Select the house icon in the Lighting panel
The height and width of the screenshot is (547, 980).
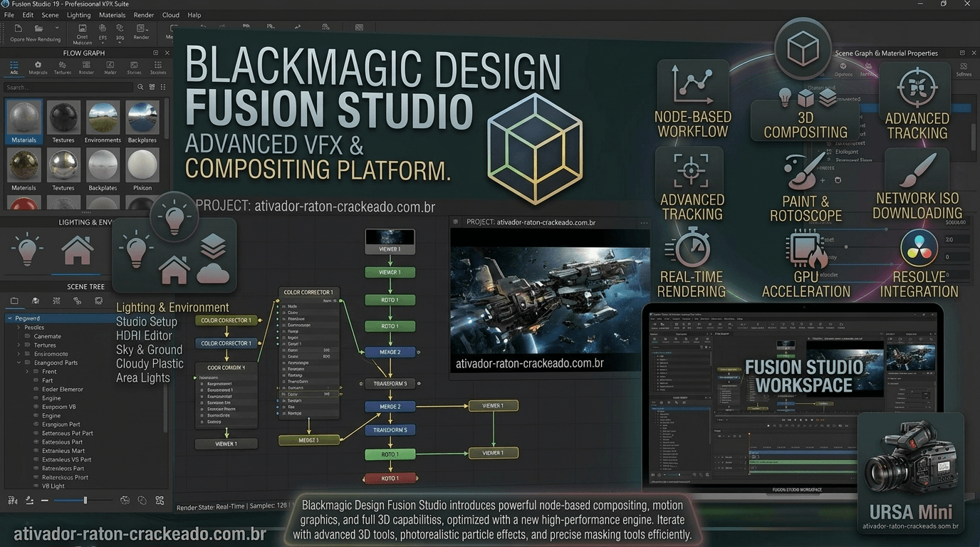pos(77,251)
